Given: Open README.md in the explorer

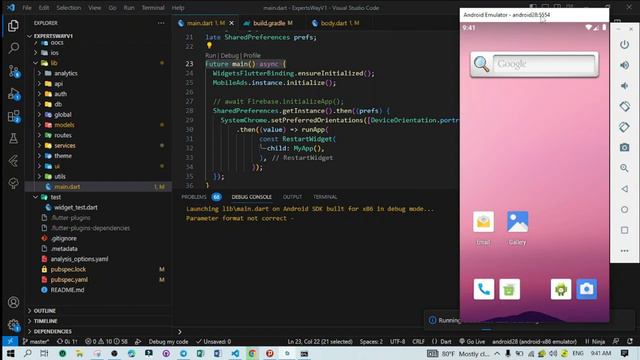Looking at the screenshot, I should pyautogui.click(x=67, y=290).
